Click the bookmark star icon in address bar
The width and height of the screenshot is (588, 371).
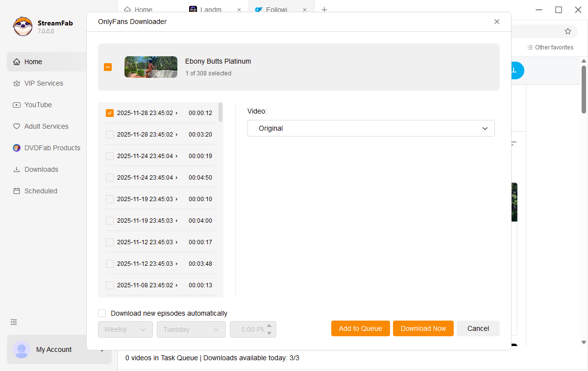[x=568, y=31]
